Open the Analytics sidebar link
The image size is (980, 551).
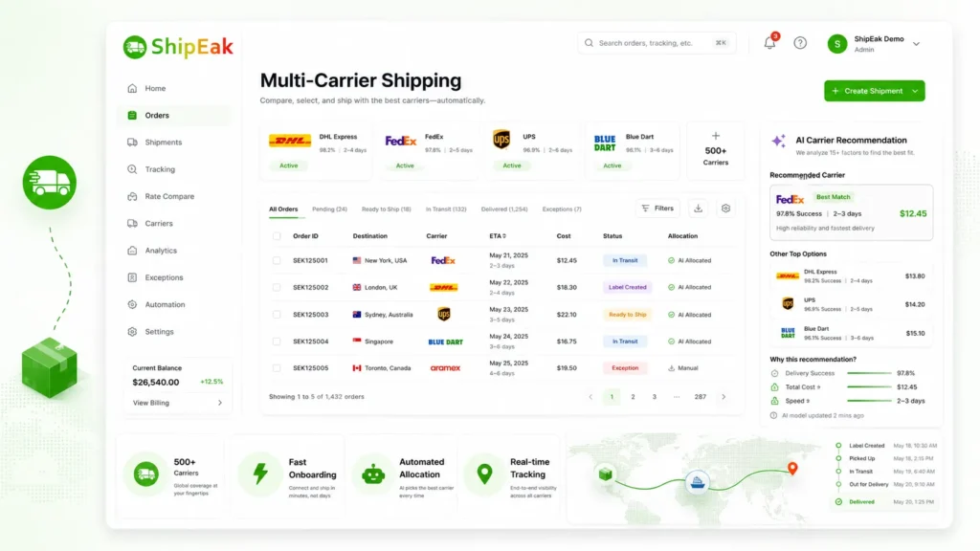(174, 251)
